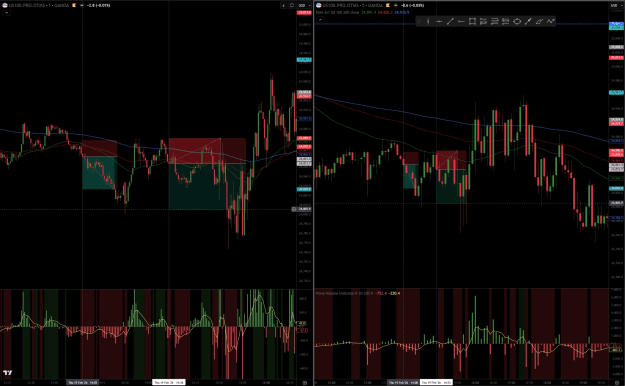625x386 pixels.
Task: Select the diagonal trend line drawing tool
Action: [450, 22]
